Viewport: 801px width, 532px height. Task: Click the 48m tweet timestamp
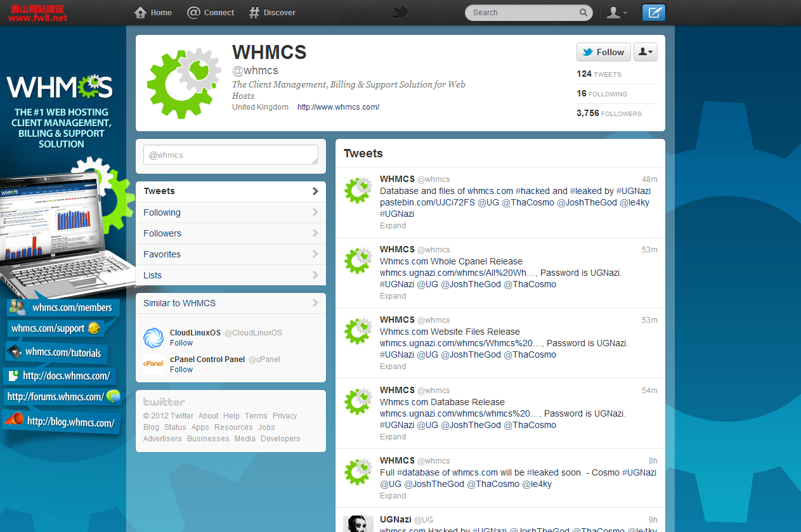click(x=649, y=179)
